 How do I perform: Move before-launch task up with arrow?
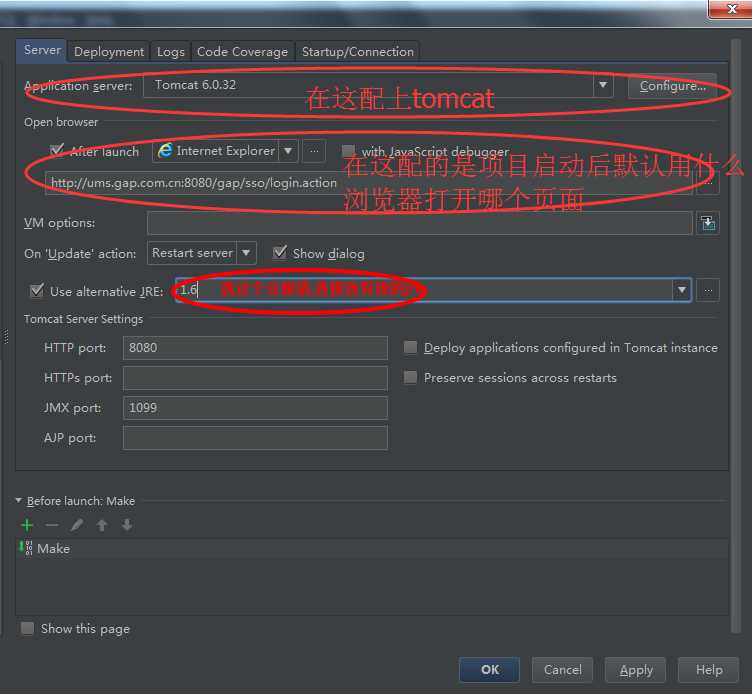[x=102, y=525]
